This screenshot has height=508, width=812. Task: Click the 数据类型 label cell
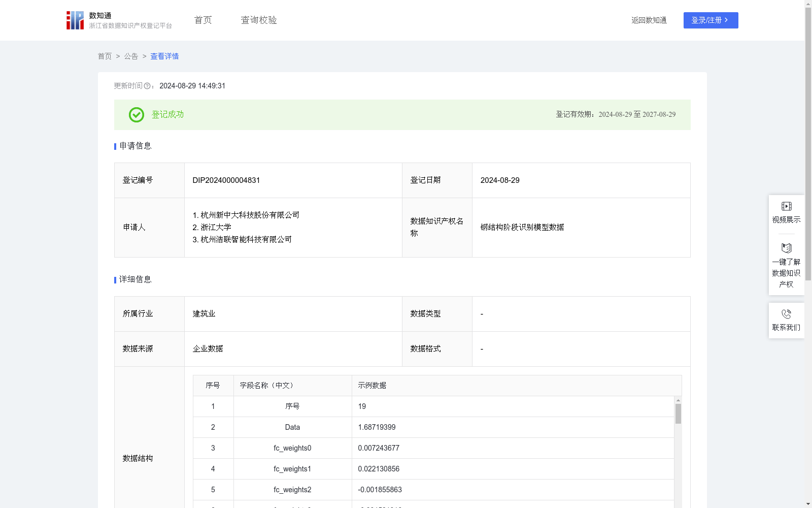437,314
